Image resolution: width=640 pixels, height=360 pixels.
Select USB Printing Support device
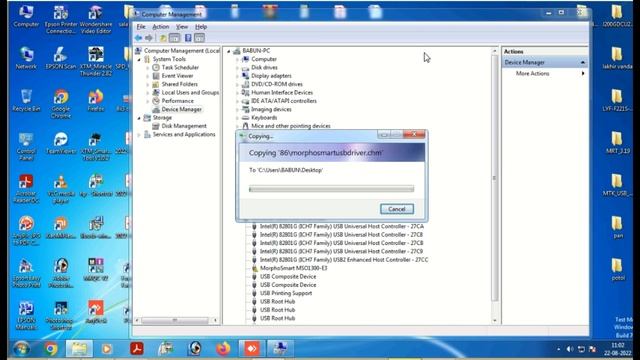pos(286,293)
